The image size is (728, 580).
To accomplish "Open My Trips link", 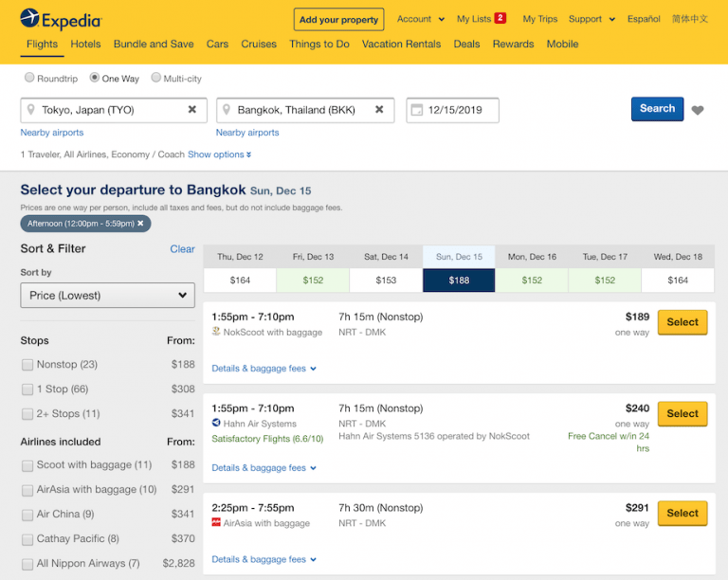I will (x=540, y=19).
